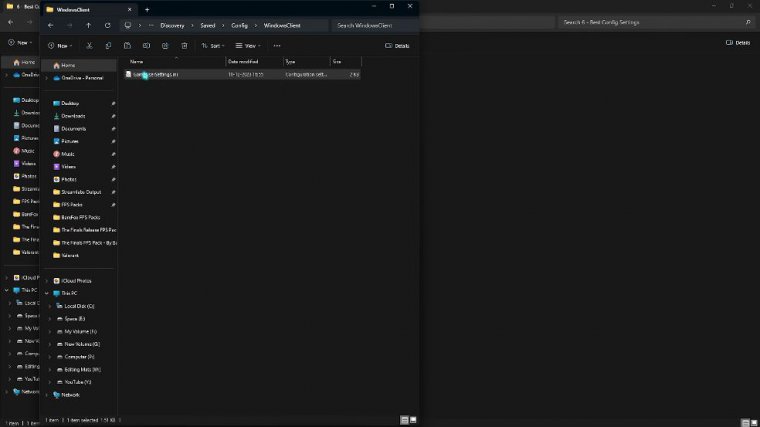Click the Delete trash icon
The image size is (760, 427).
[x=184, y=46]
